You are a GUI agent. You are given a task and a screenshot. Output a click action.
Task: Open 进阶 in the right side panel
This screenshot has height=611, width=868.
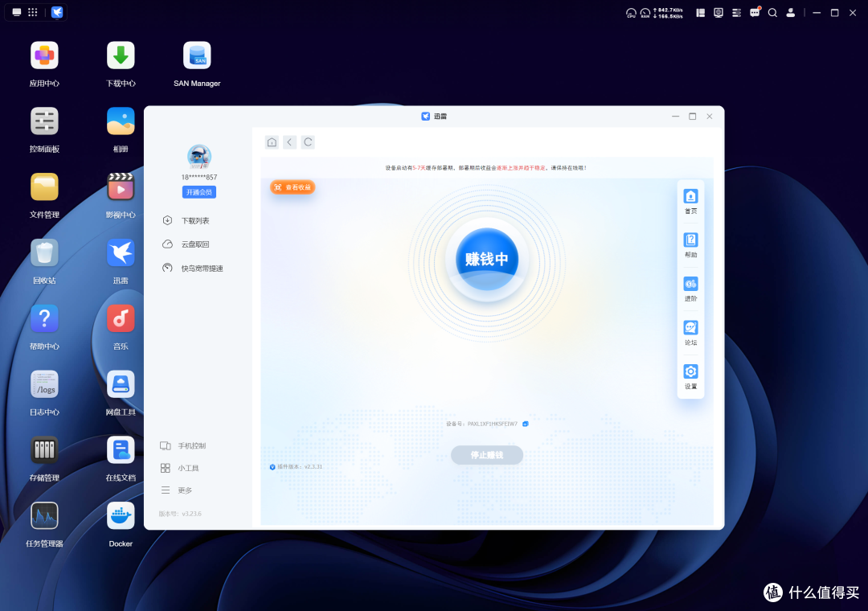coord(690,289)
